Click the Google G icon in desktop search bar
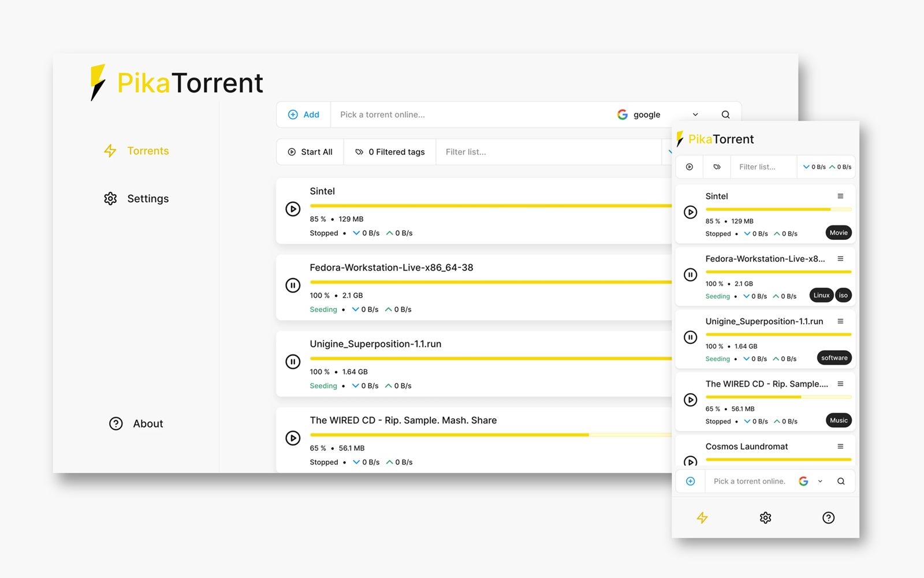This screenshot has height=578, width=924. point(623,114)
